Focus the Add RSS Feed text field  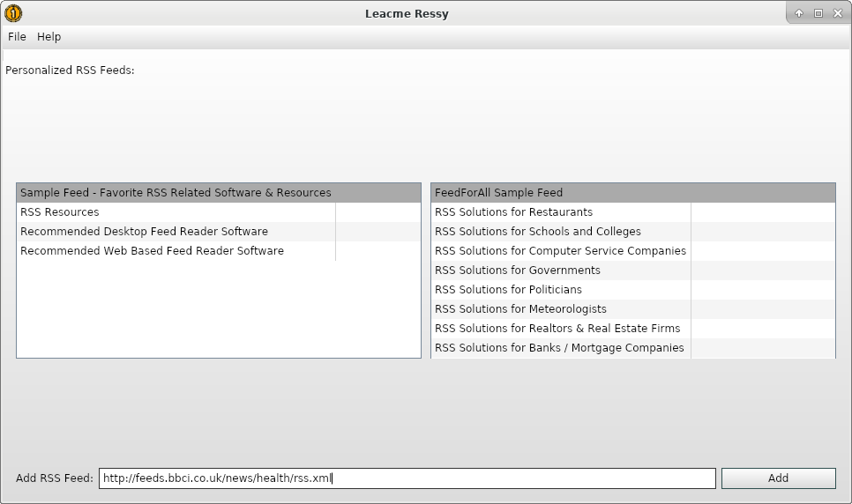point(407,478)
